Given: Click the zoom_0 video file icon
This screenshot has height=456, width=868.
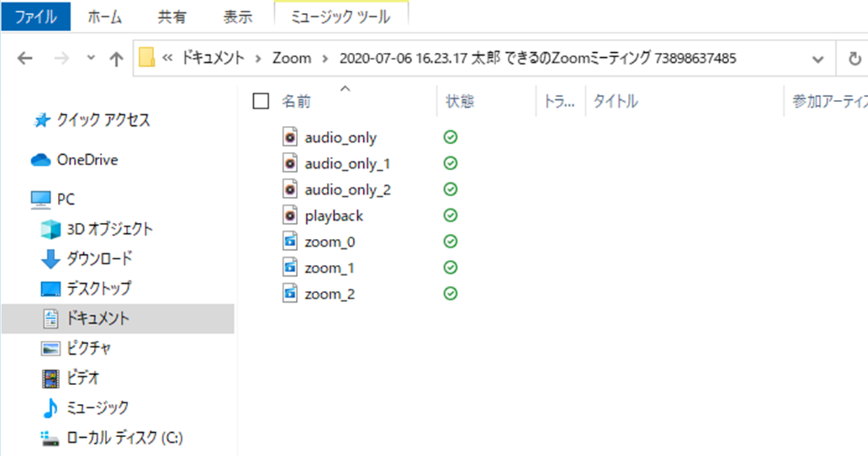Looking at the screenshot, I should coord(290,242).
